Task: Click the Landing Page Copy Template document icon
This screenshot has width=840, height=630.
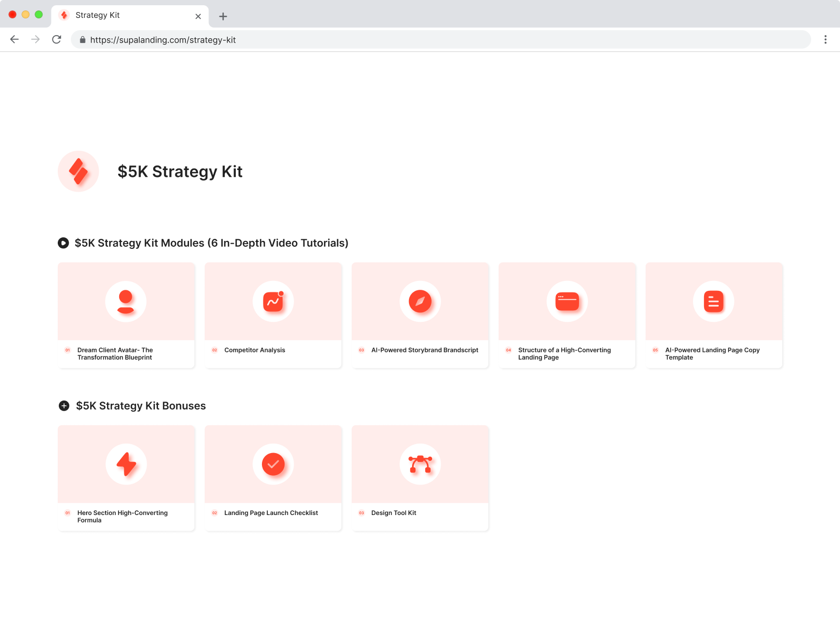Action: 713,301
